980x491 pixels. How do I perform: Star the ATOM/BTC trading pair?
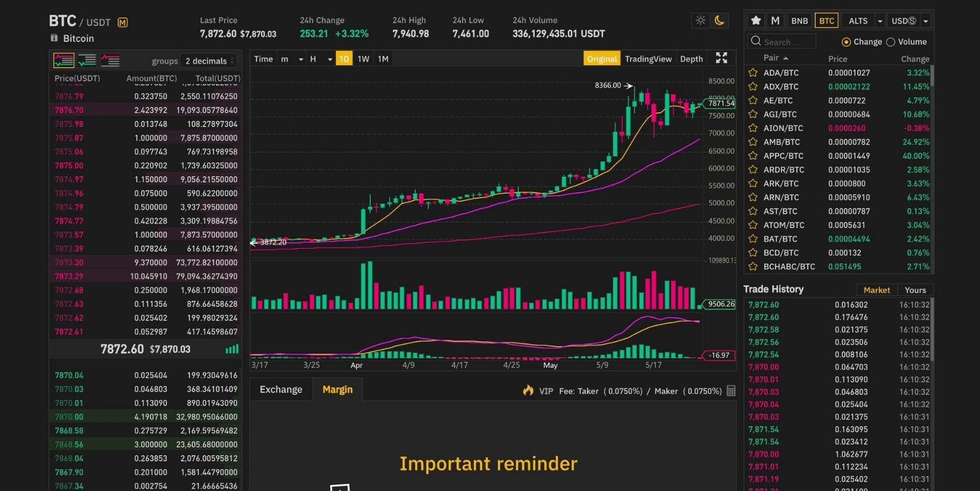(753, 225)
